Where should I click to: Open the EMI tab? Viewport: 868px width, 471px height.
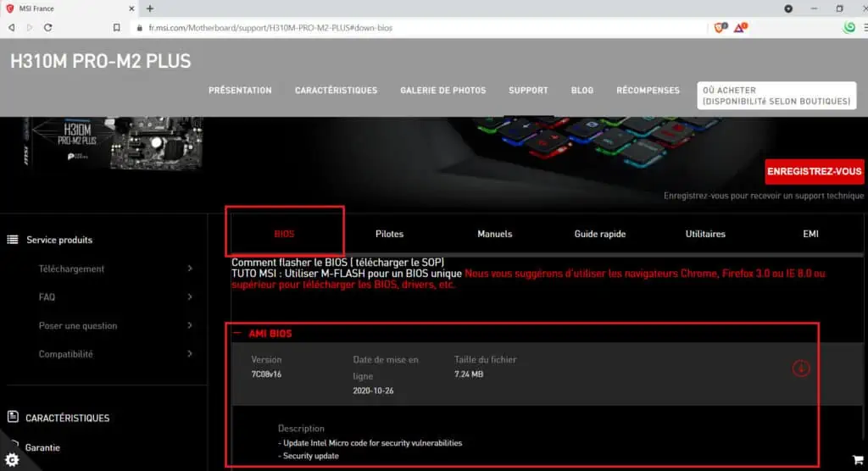coord(810,234)
